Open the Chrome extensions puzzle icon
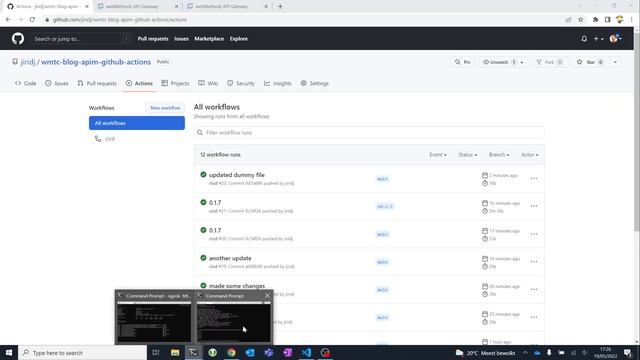 [x=596, y=20]
